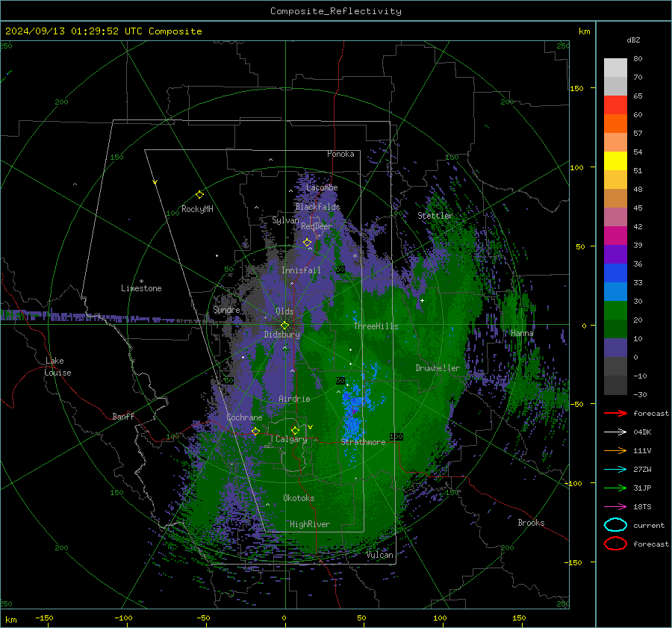Select the RedDeer city label
The height and width of the screenshot is (628, 672).
click(x=317, y=226)
